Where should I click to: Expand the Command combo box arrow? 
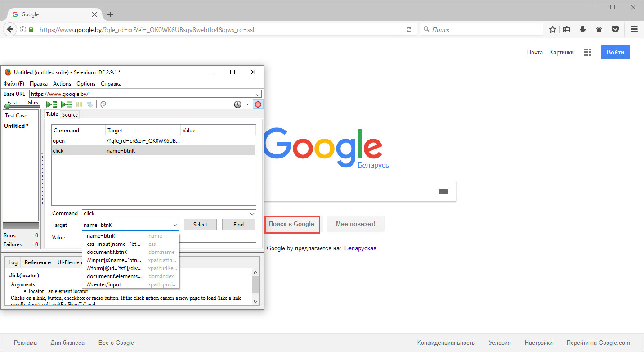coord(253,213)
